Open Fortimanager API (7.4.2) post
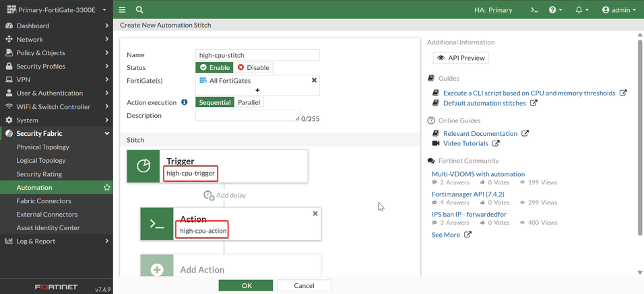644x294 pixels. 468,194
